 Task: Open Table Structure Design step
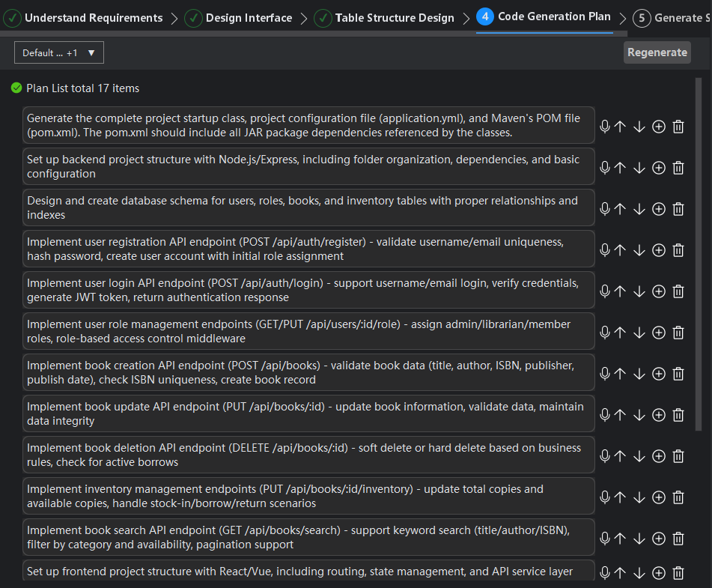(x=385, y=18)
